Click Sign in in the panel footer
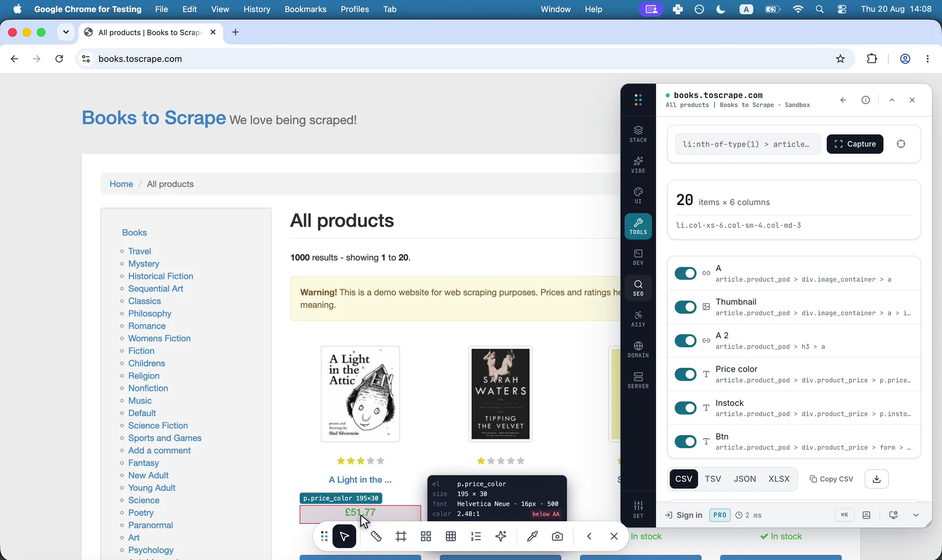Screen dimensions: 942x560 (x=683, y=515)
